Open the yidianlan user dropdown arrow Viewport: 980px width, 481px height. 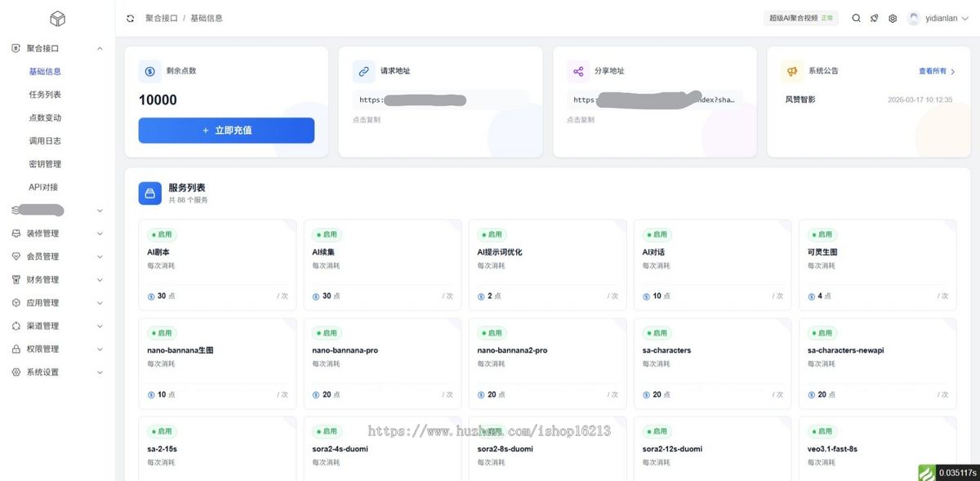click(x=964, y=18)
